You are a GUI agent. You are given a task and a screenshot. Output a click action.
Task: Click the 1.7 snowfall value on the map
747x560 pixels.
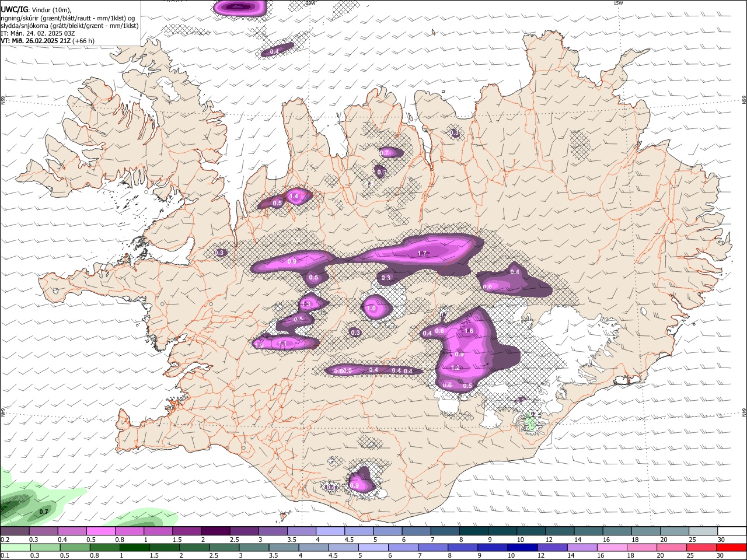click(423, 254)
